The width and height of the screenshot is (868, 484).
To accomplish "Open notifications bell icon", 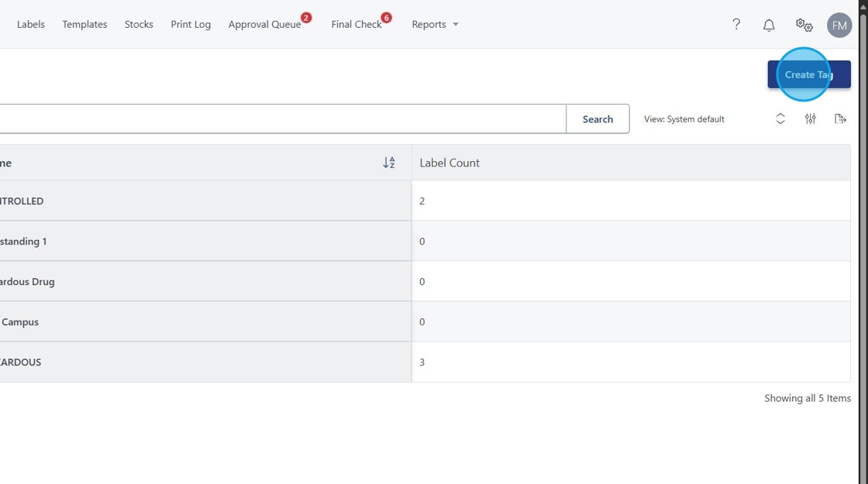I will point(768,25).
